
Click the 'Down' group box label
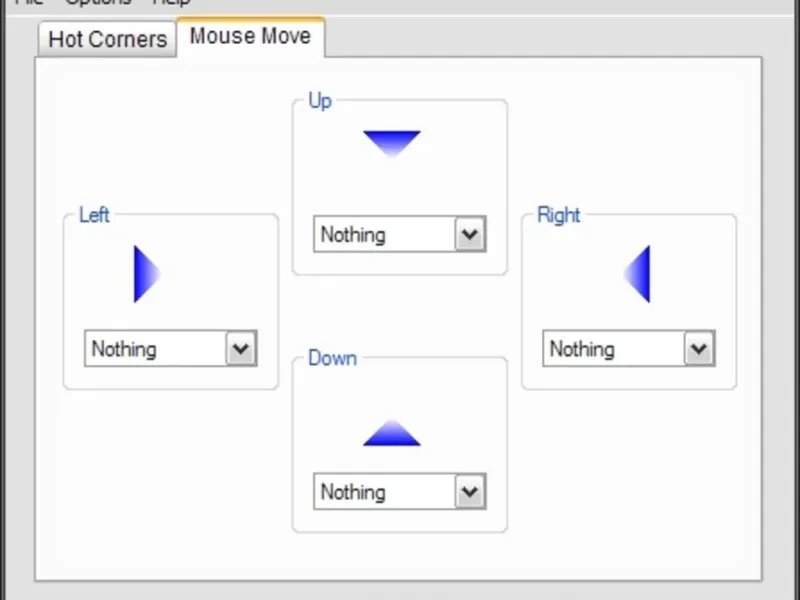[332, 358]
